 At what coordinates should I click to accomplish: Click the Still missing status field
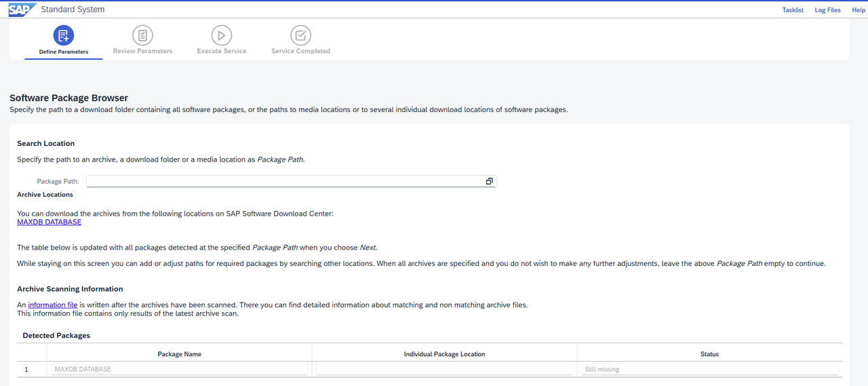(709, 369)
